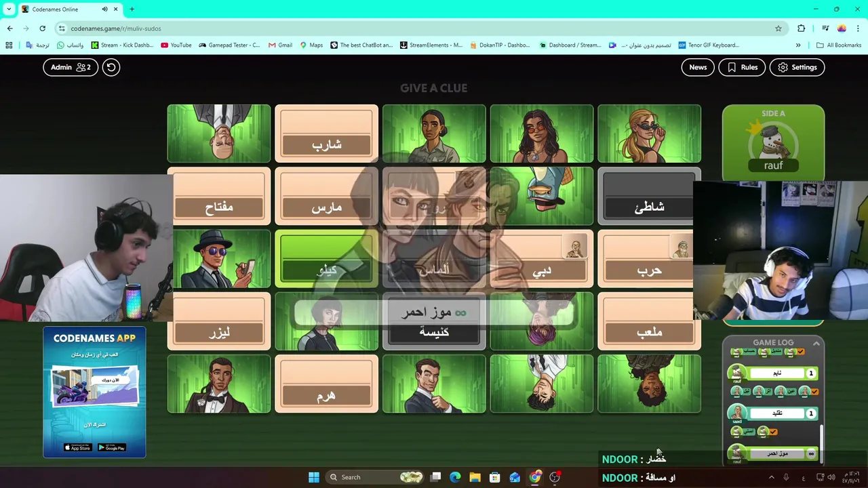Click the taskbar Search box
The height and width of the screenshot is (488, 868).
[376, 477]
